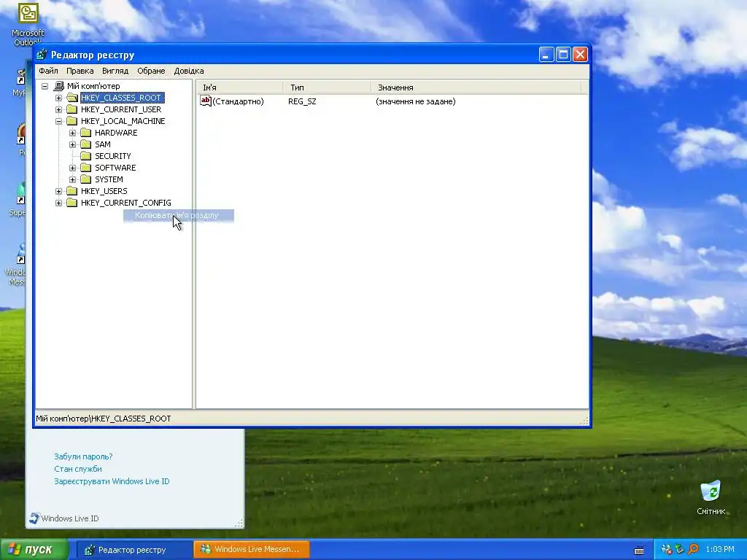Screen dimensions: 747x560
Task: Switch to Редактор реєстру taskbar button
Action: coord(134,550)
